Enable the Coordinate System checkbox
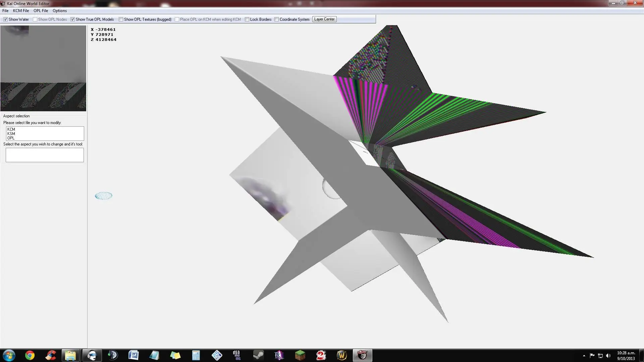 pos(276,19)
